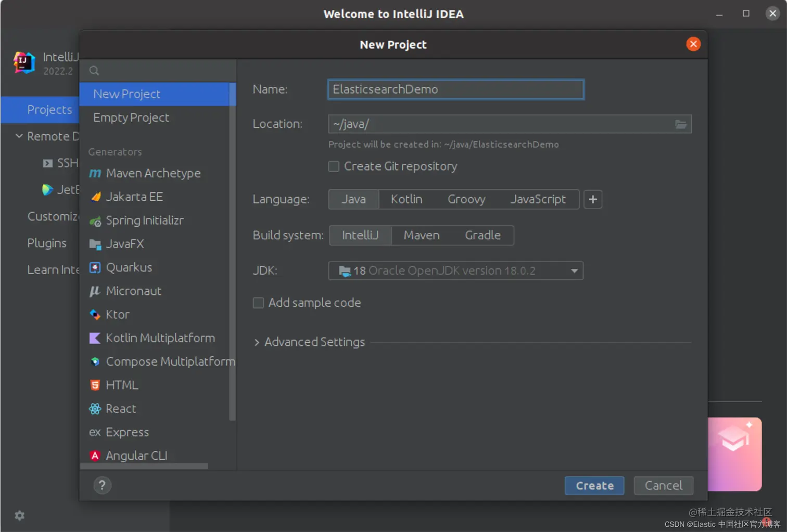Click the search magnifier in generator list
Screen dimensions: 787x532
tap(94, 71)
